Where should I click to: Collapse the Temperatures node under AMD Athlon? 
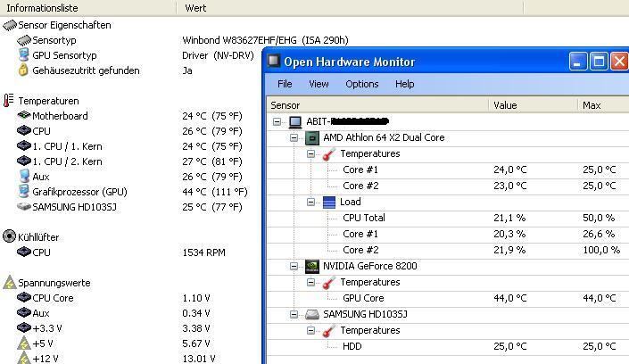[x=310, y=153]
